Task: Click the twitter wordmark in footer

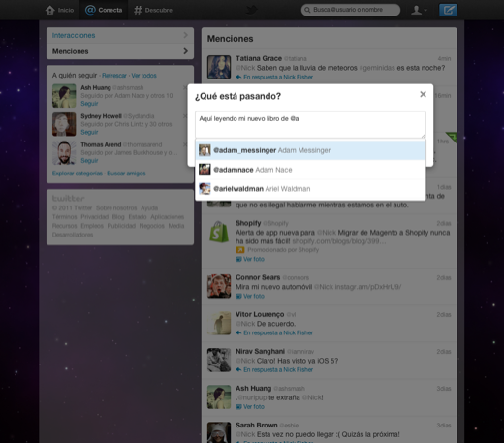Action: pyautogui.click(x=69, y=198)
